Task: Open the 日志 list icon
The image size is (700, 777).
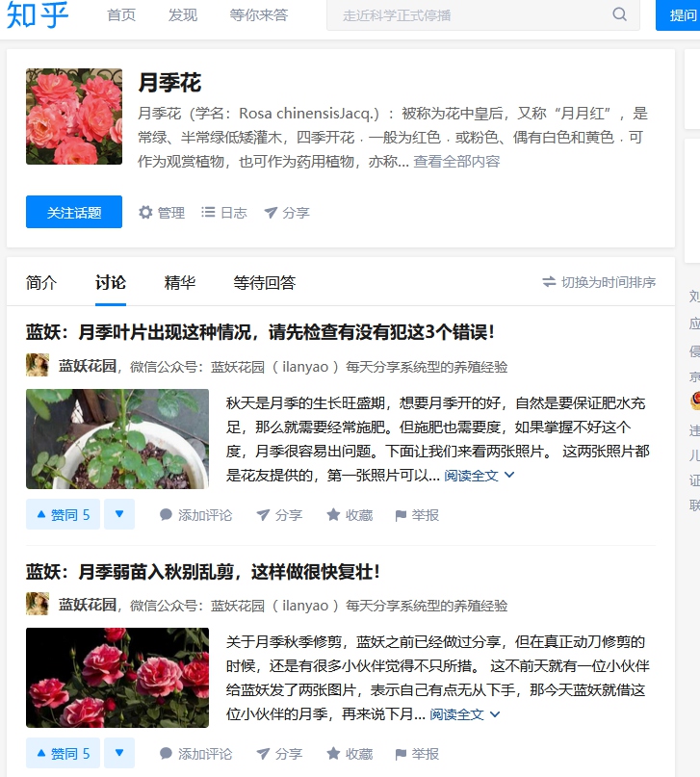Action: [x=224, y=213]
